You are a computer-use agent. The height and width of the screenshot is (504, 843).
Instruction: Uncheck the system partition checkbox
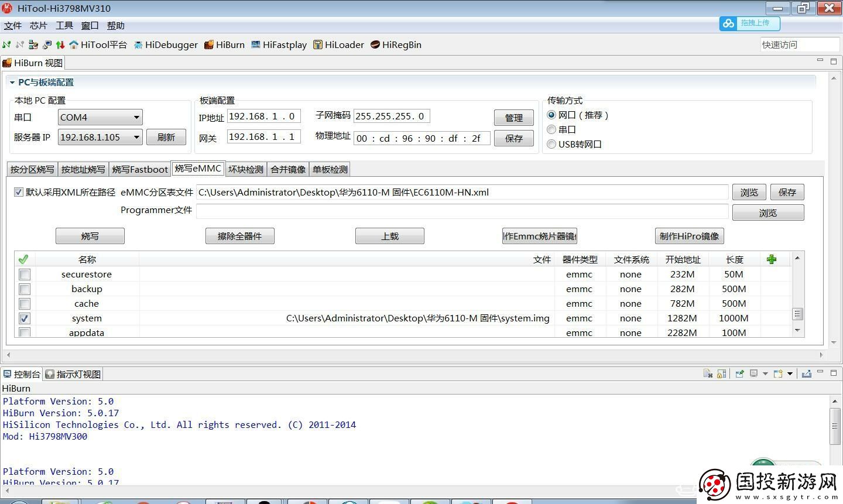(x=25, y=318)
